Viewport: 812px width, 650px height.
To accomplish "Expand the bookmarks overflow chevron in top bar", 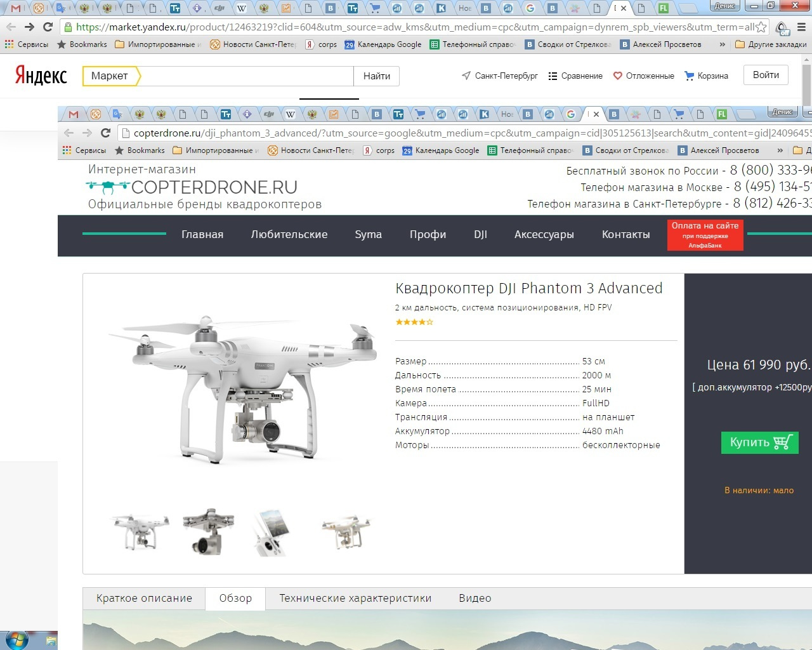I will (x=722, y=44).
